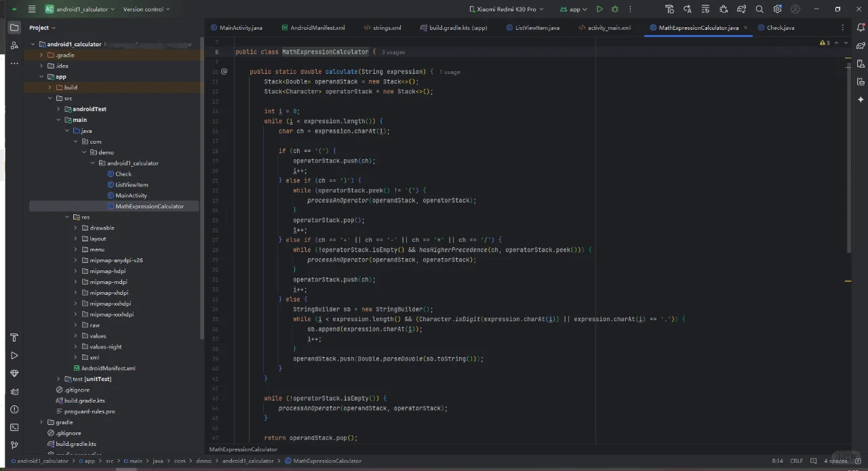Select the Check class in tree
Image resolution: width=868 pixels, height=471 pixels.
(x=119, y=174)
